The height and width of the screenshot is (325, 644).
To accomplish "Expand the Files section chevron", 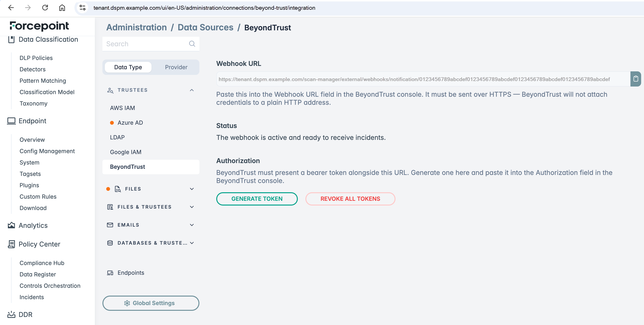I will coord(192,189).
